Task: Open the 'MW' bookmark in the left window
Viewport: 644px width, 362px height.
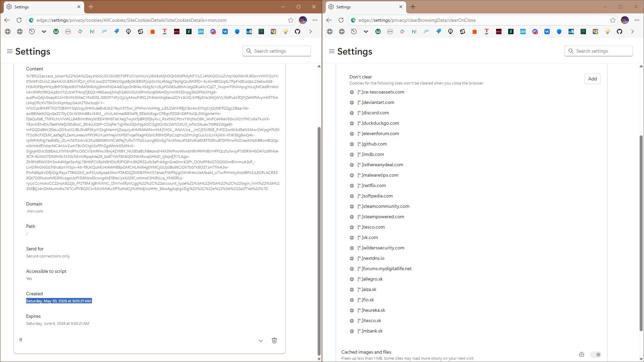Action: point(68,32)
